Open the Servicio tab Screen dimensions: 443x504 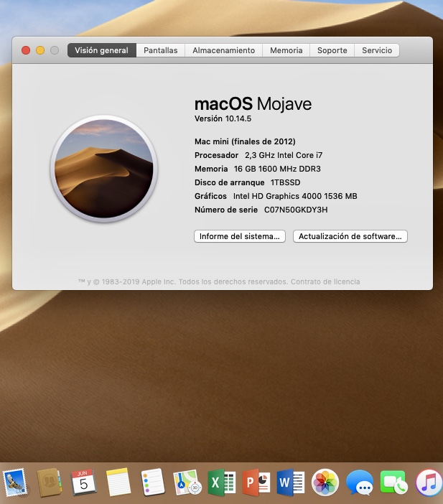tap(377, 50)
